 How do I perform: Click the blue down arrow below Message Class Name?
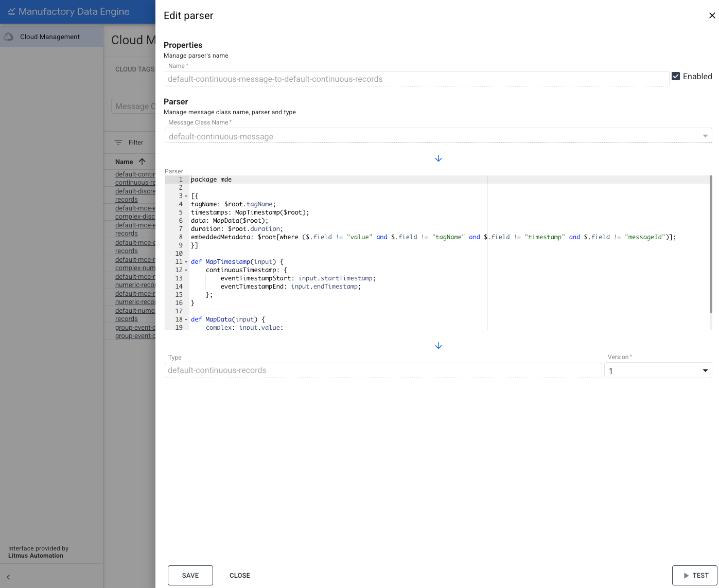[x=438, y=158]
